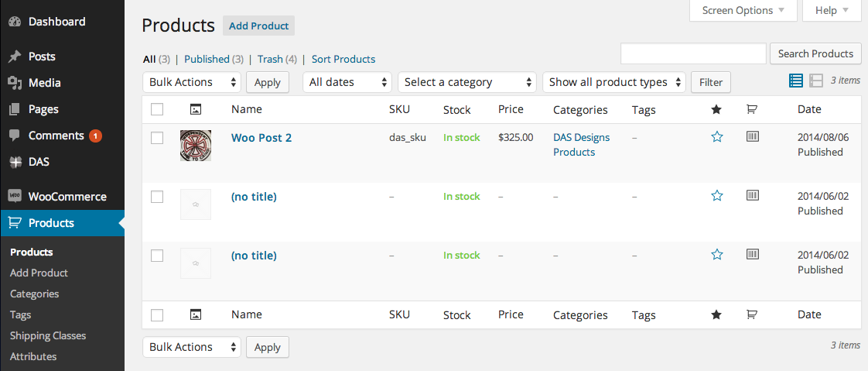Sort by the Date column header at top
Image resolution: width=868 pixels, height=371 pixels.
pyautogui.click(x=809, y=109)
